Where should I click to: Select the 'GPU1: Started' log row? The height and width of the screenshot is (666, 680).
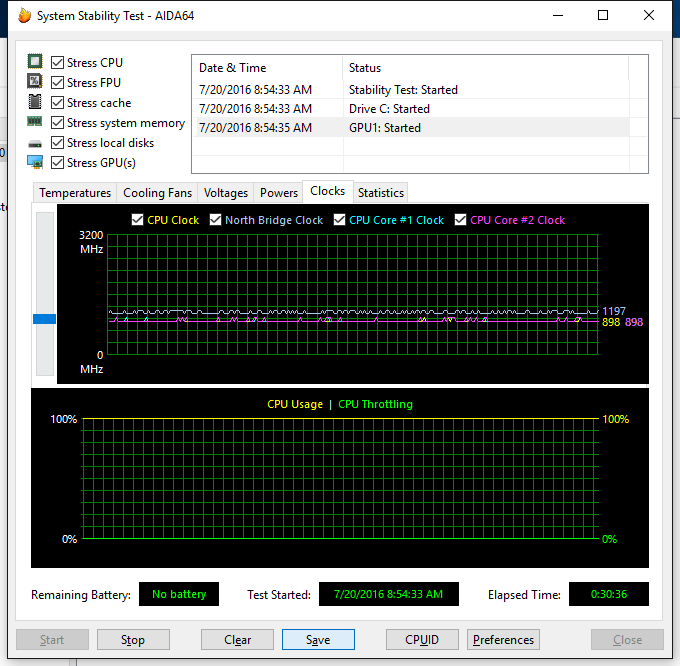tap(411, 128)
